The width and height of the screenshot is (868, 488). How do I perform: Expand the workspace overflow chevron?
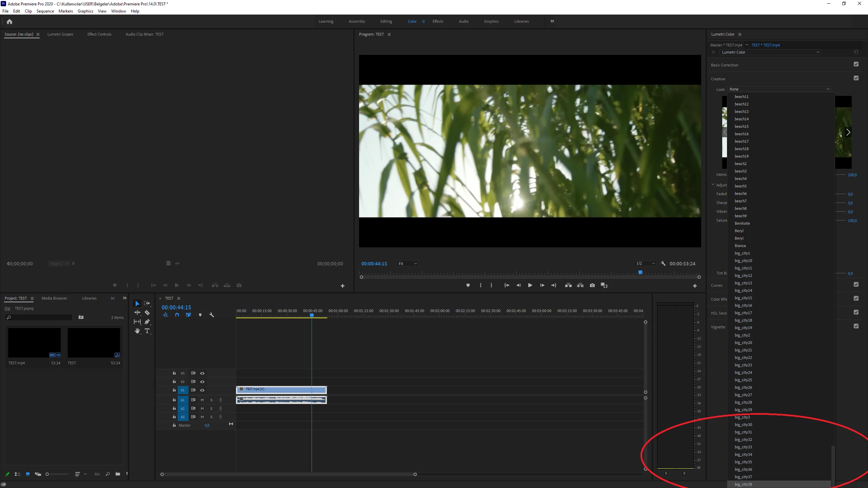[x=552, y=21]
